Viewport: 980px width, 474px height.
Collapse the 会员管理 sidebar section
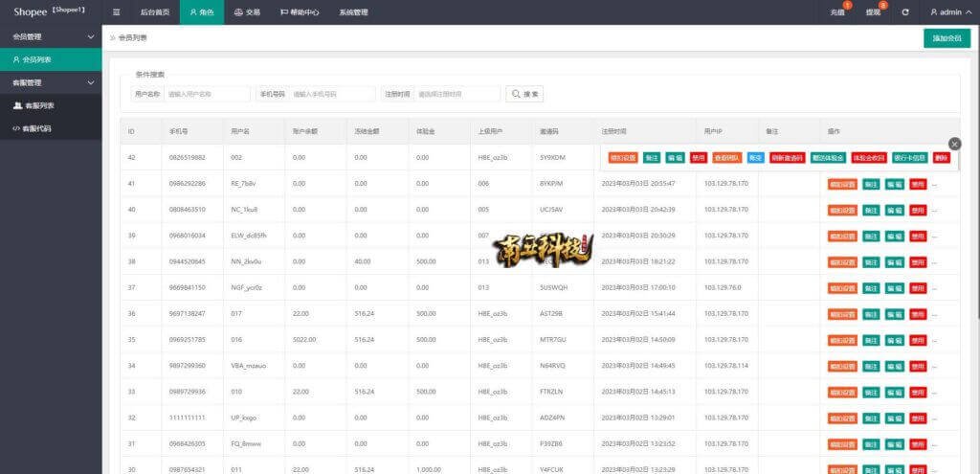click(50, 36)
